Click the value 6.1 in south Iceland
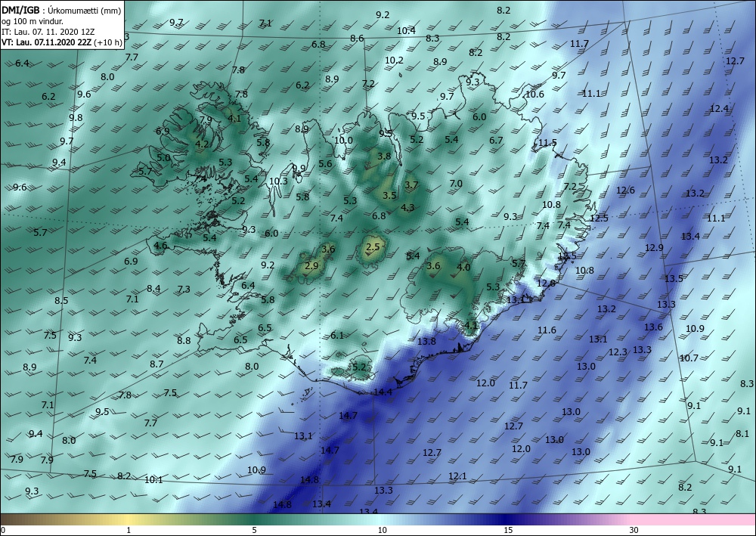Screen dimensions: 756x536 [337, 335]
